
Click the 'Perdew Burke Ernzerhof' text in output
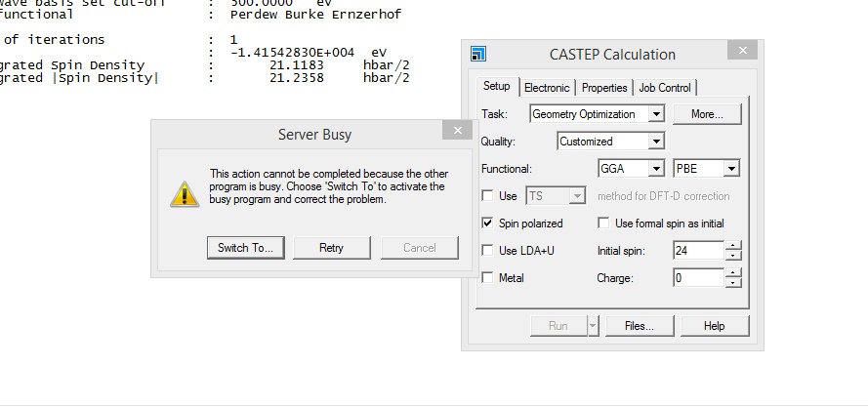point(315,15)
